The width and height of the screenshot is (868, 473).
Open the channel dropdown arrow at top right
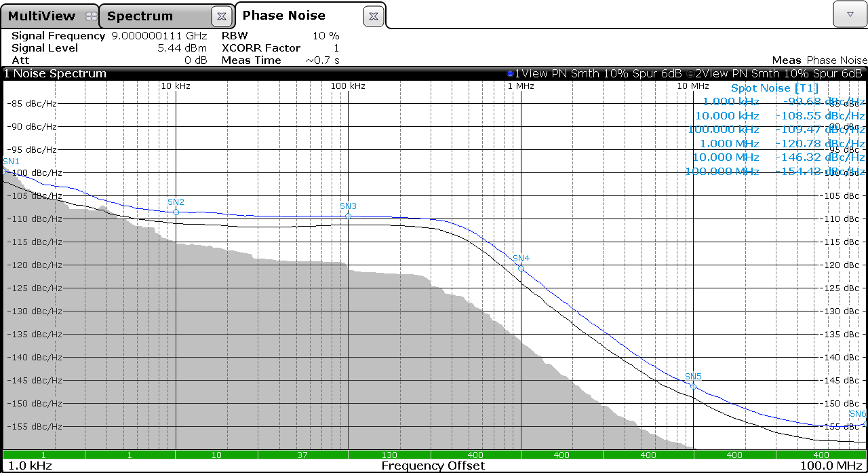849,14
